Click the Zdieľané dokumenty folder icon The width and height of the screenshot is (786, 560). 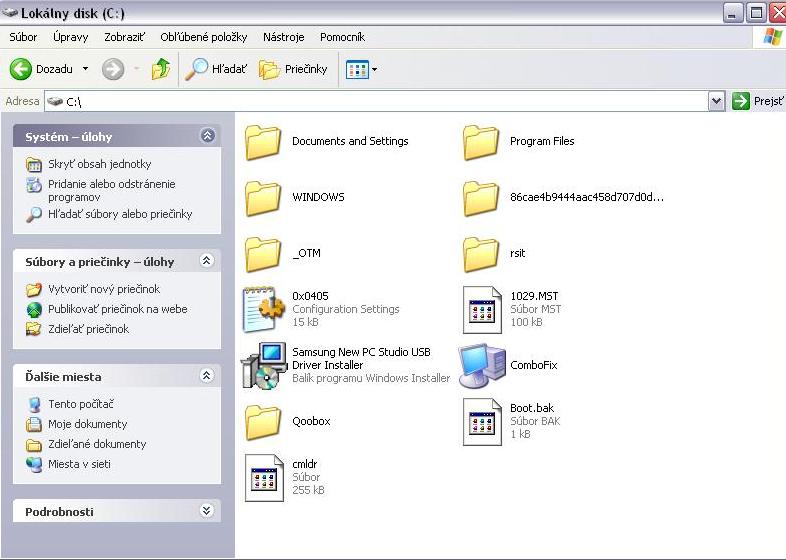click(34, 445)
